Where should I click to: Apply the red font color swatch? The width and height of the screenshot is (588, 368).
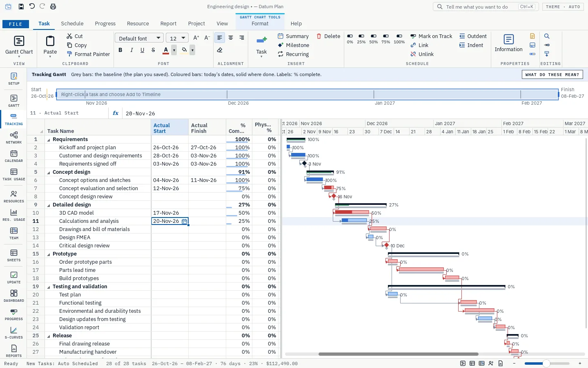[166, 50]
